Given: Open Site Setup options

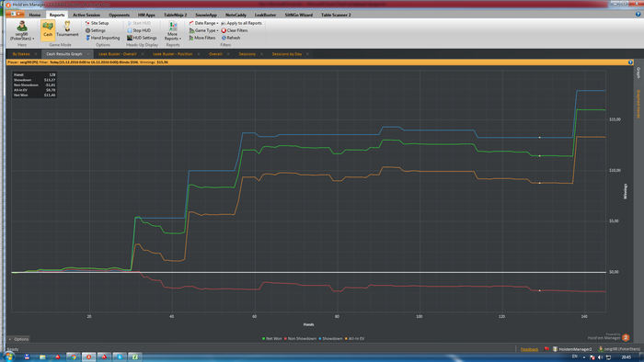Looking at the screenshot, I should point(97,23).
